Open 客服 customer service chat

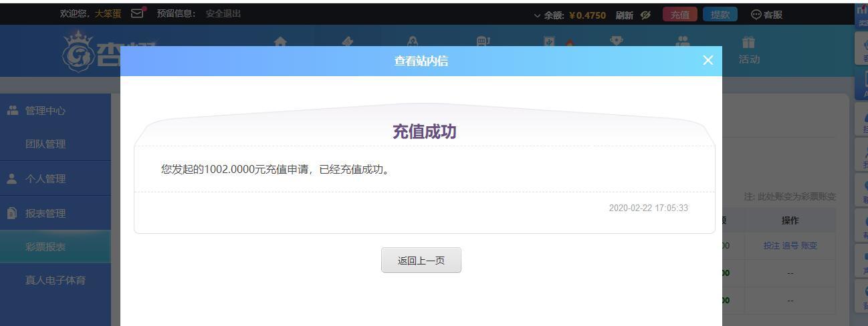coord(766,15)
